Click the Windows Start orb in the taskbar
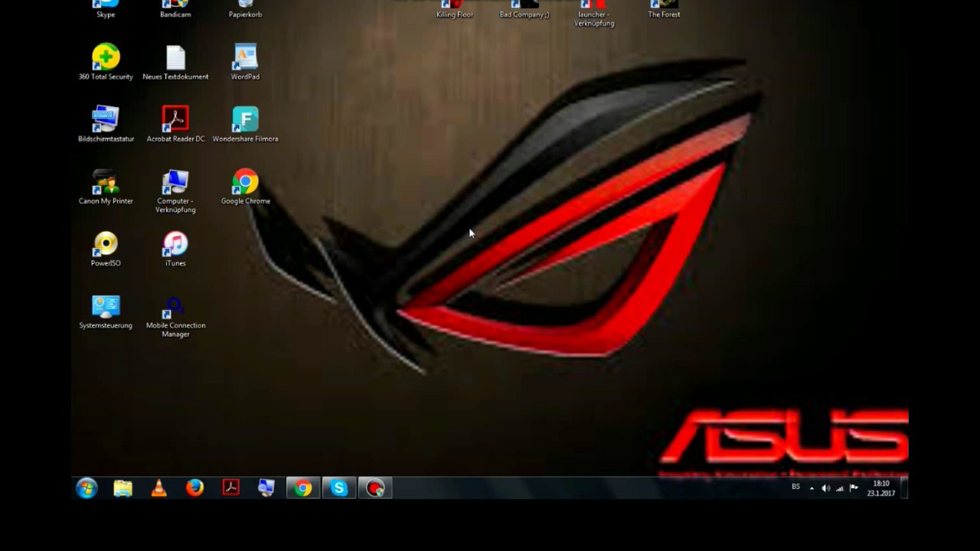Screen dimensions: 980x551 point(87,488)
